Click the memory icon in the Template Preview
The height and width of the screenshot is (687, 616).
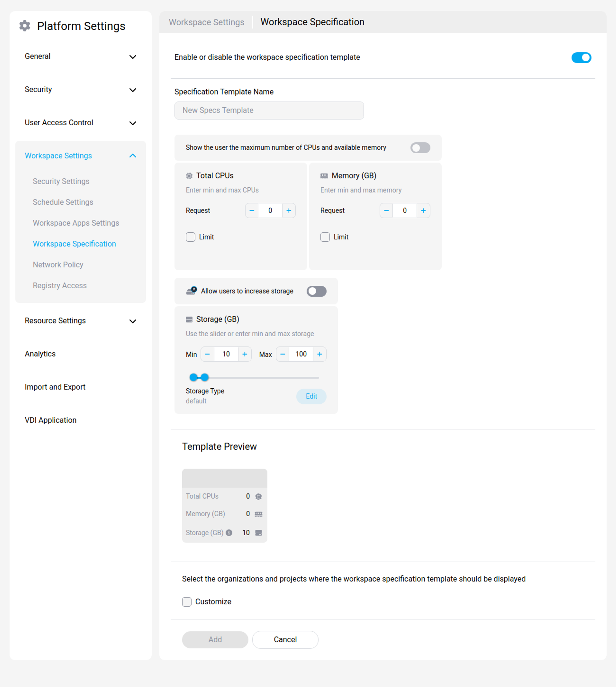(259, 514)
